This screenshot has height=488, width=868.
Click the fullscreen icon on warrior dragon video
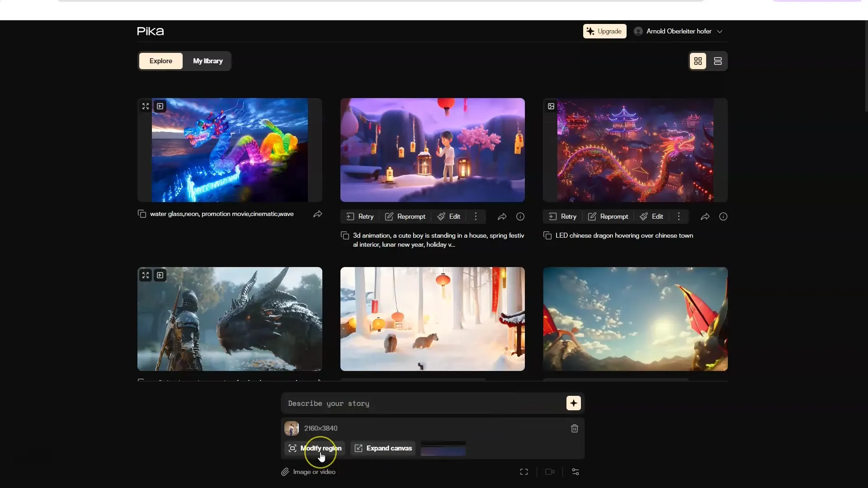[146, 275]
